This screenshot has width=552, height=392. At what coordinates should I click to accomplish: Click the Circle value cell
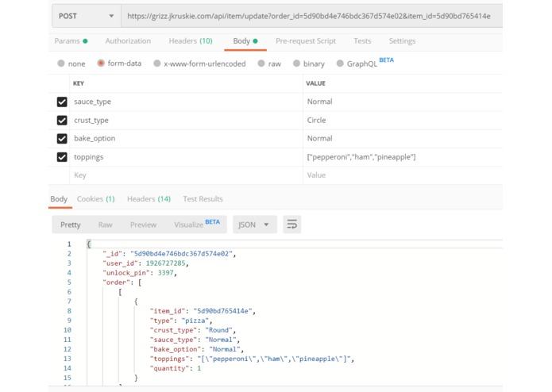click(403, 121)
